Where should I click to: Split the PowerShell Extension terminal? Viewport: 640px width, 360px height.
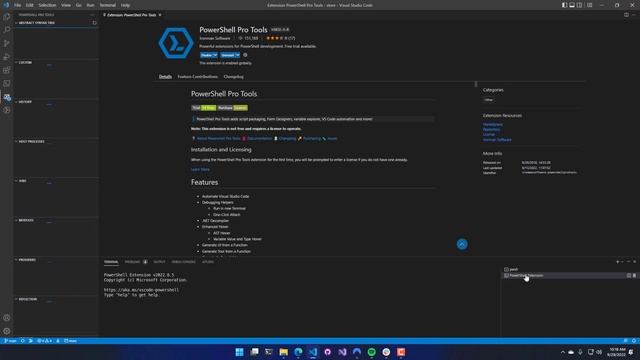click(x=629, y=276)
